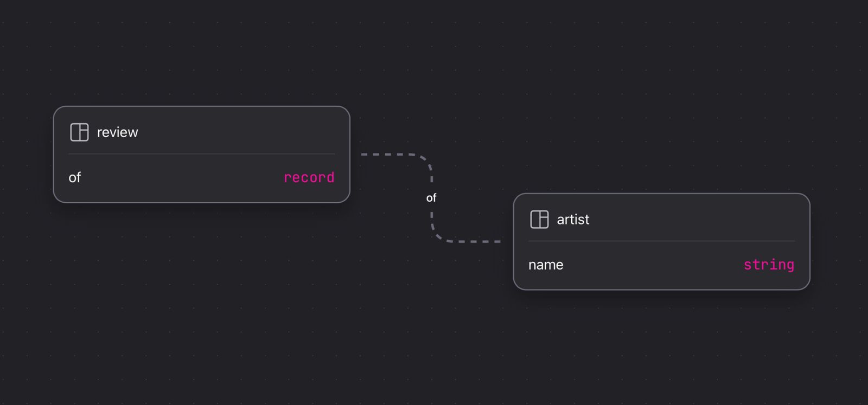
Task: Click dashed connector segment leaving the review node
Action: (388, 155)
